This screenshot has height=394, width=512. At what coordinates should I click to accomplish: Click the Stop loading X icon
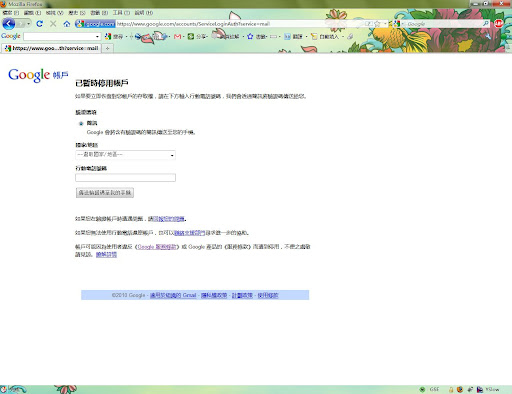click(53, 24)
